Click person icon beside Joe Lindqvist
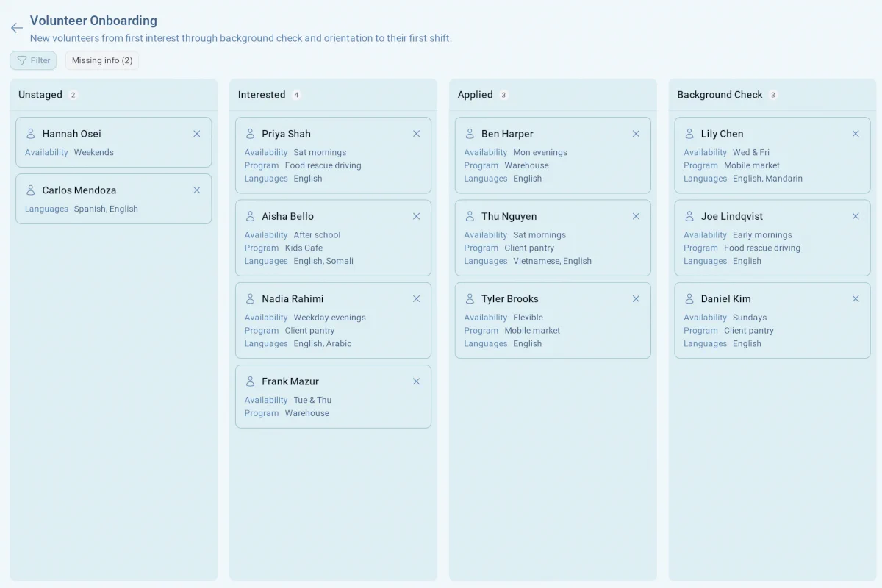This screenshot has width=882, height=588. point(689,216)
